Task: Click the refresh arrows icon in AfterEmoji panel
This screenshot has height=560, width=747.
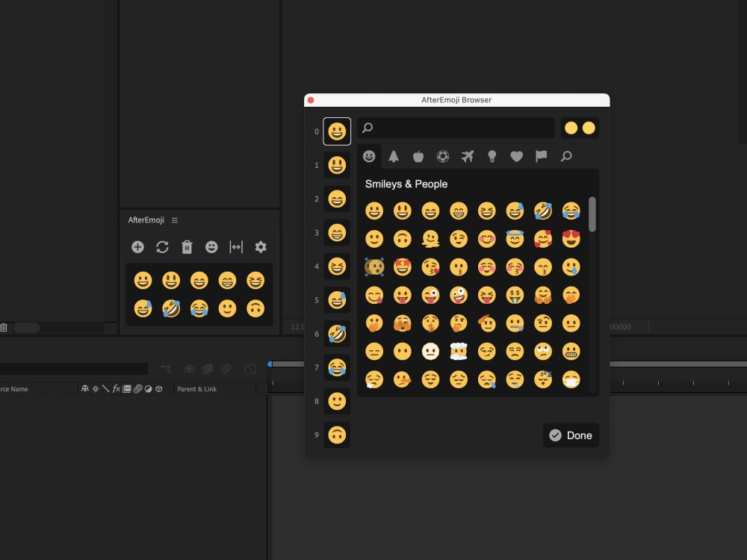Action: tap(162, 246)
